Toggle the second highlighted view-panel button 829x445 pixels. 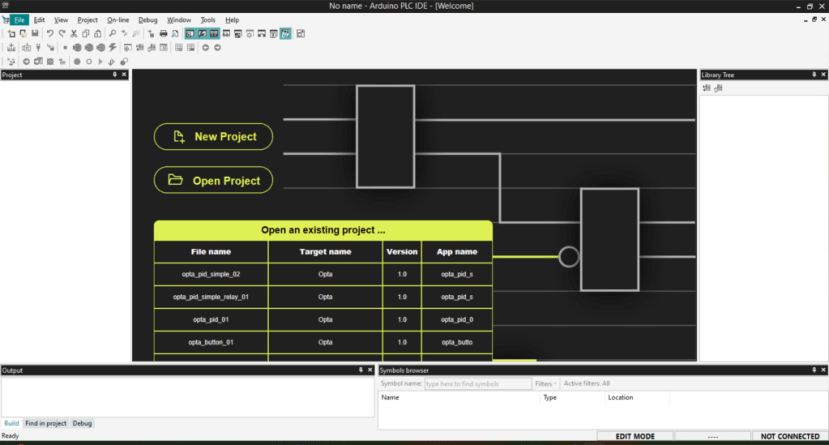(202, 34)
